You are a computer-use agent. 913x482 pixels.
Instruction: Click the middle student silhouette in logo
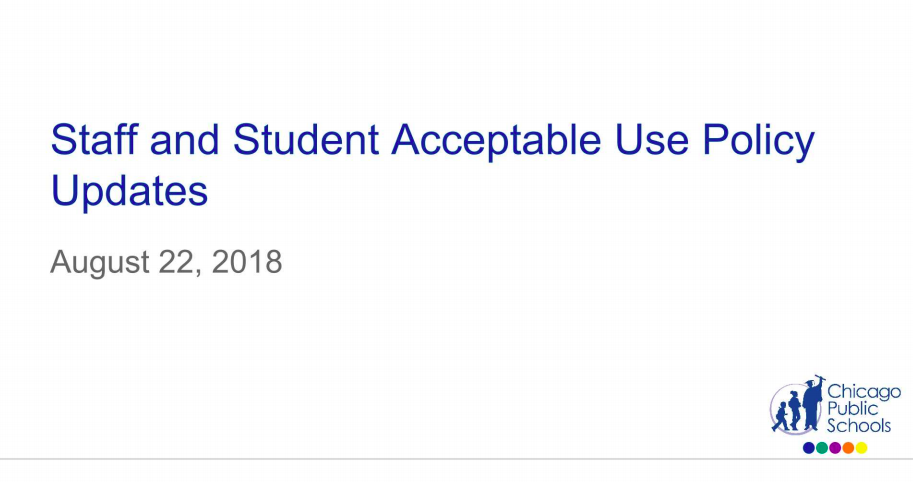tap(794, 410)
